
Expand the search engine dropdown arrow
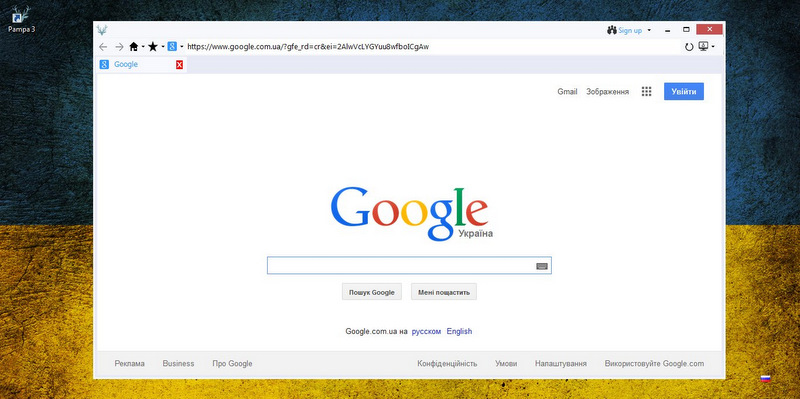click(182, 47)
